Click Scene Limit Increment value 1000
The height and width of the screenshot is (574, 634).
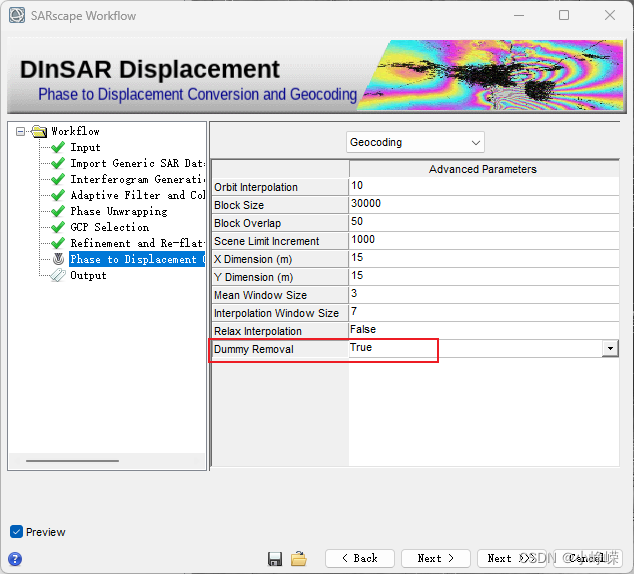(484, 240)
